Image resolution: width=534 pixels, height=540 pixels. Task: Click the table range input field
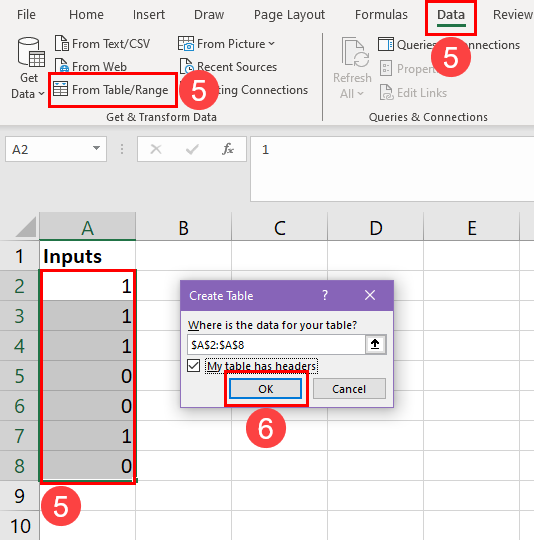pos(276,344)
